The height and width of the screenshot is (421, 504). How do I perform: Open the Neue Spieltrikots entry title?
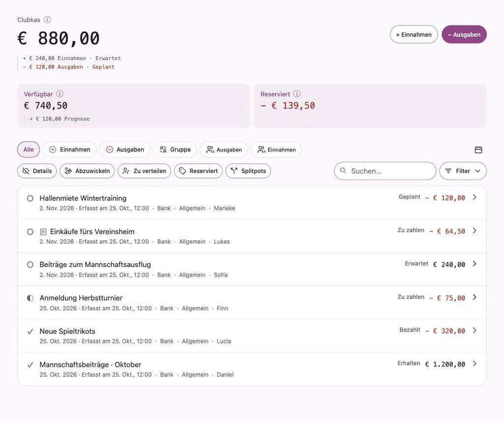67,331
